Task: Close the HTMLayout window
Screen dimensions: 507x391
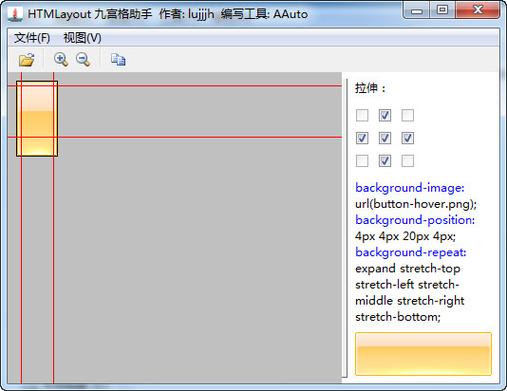Action: coord(478,10)
